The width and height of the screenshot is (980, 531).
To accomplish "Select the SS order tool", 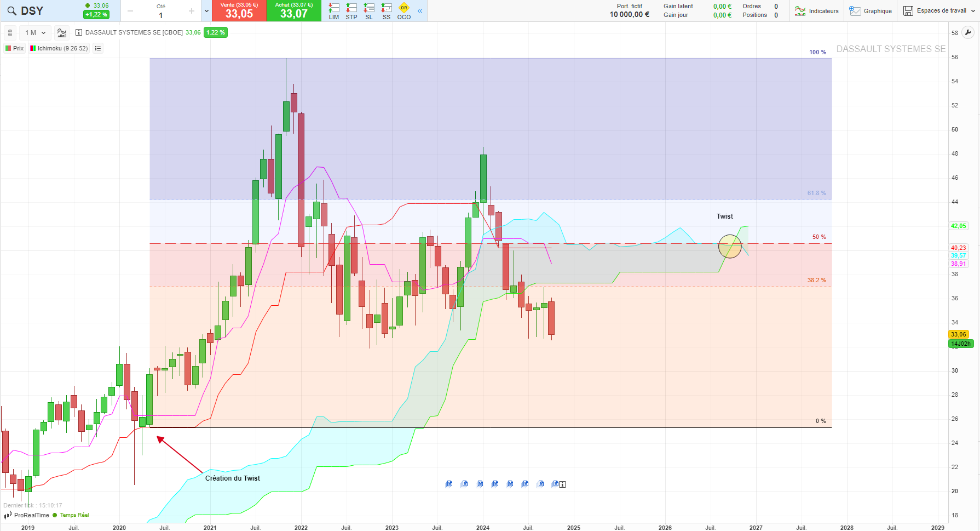I will [x=387, y=11].
